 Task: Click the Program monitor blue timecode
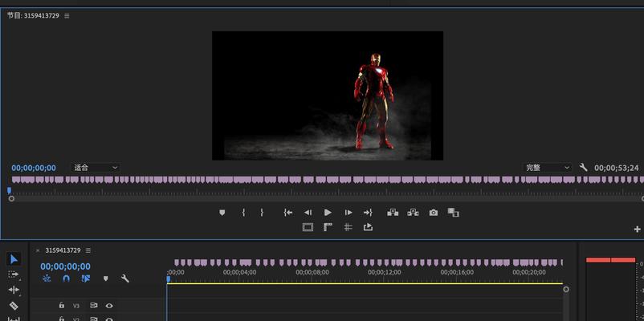coord(34,168)
